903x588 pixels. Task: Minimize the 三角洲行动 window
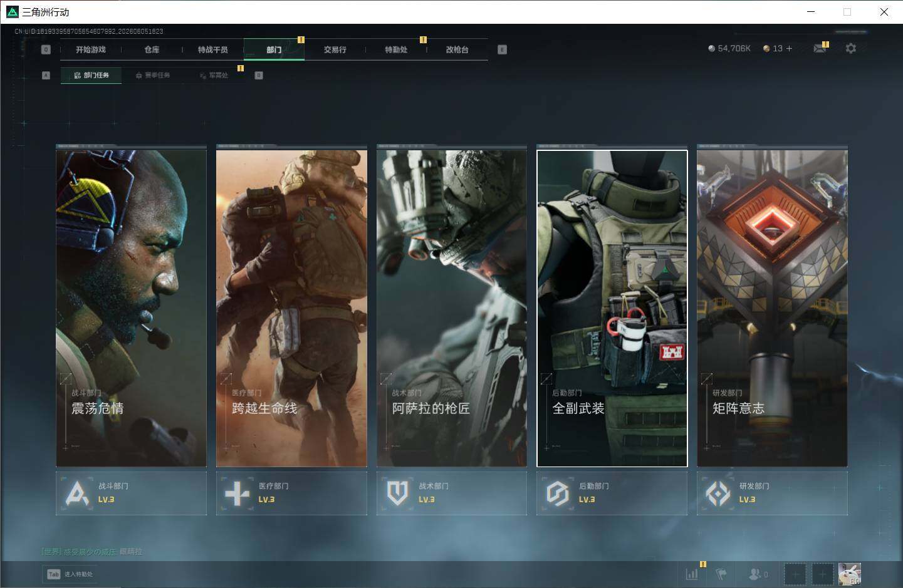pyautogui.click(x=812, y=12)
